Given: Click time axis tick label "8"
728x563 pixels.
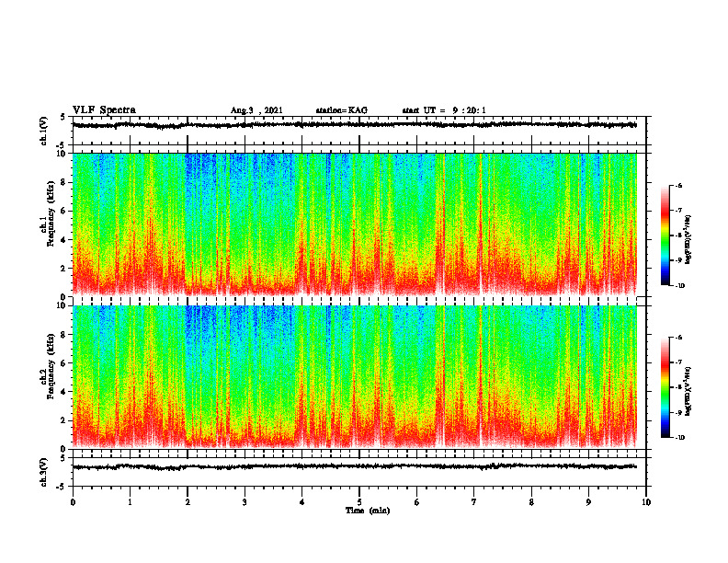Looking at the screenshot, I should (x=531, y=502).
